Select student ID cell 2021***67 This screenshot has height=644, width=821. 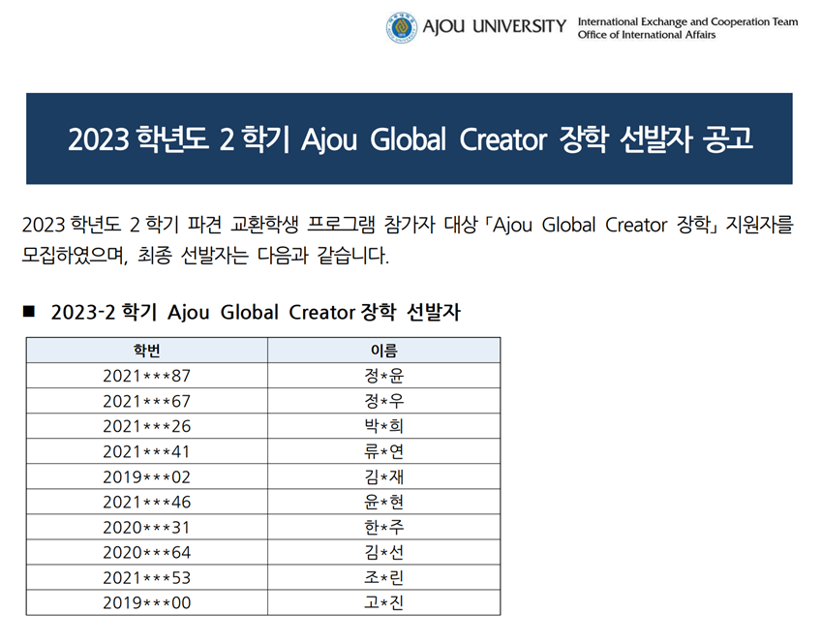point(146,401)
